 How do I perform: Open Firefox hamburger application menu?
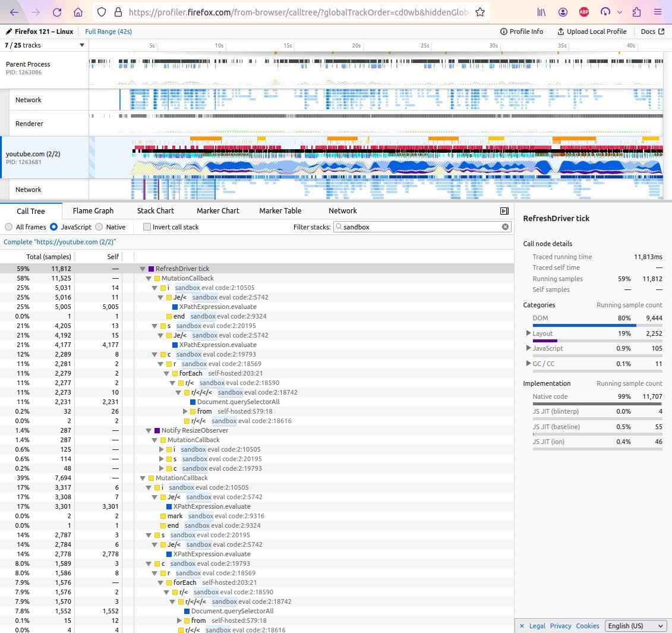[x=657, y=12]
